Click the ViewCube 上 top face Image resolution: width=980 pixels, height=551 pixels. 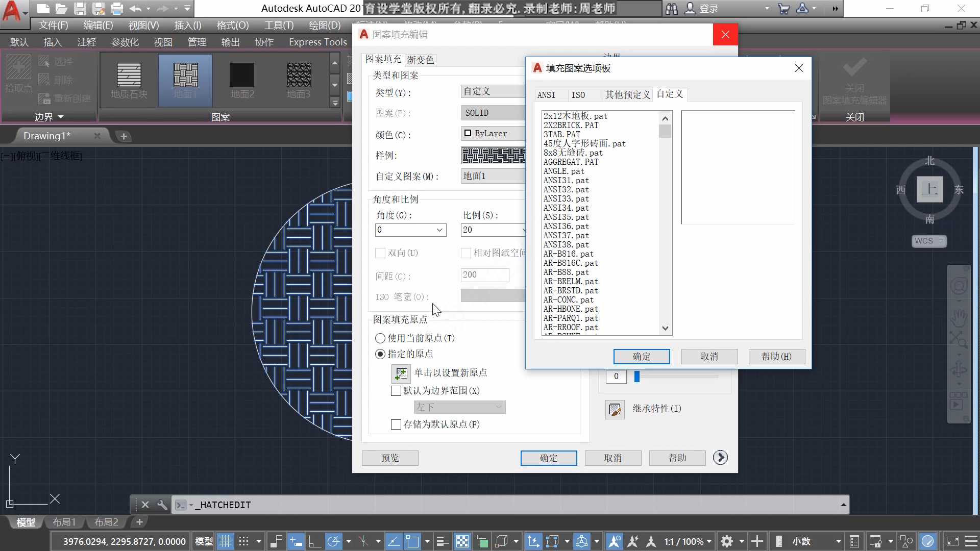(x=930, y=189)
